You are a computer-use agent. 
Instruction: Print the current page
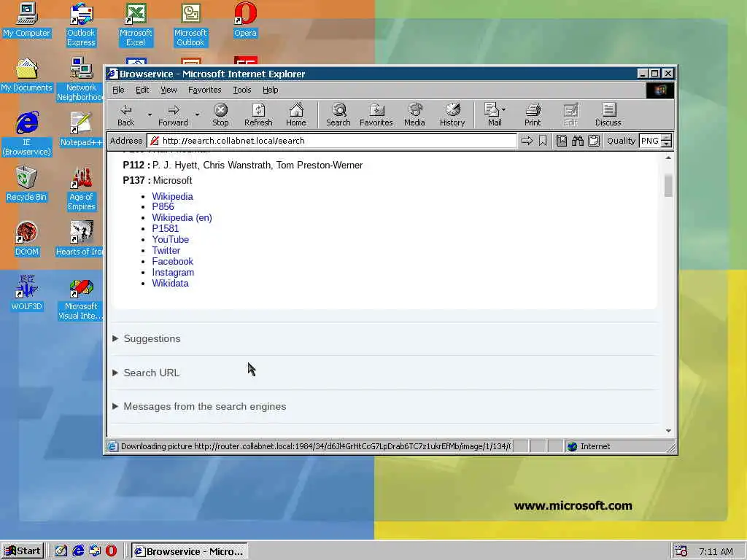coord(533,115)
